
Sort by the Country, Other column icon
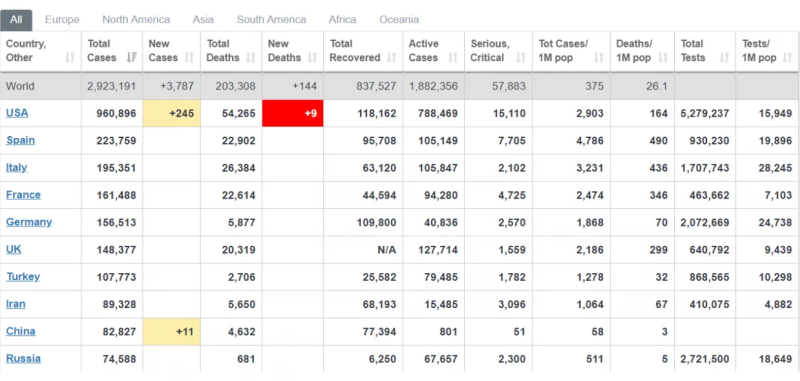click(x=70, y=58)
